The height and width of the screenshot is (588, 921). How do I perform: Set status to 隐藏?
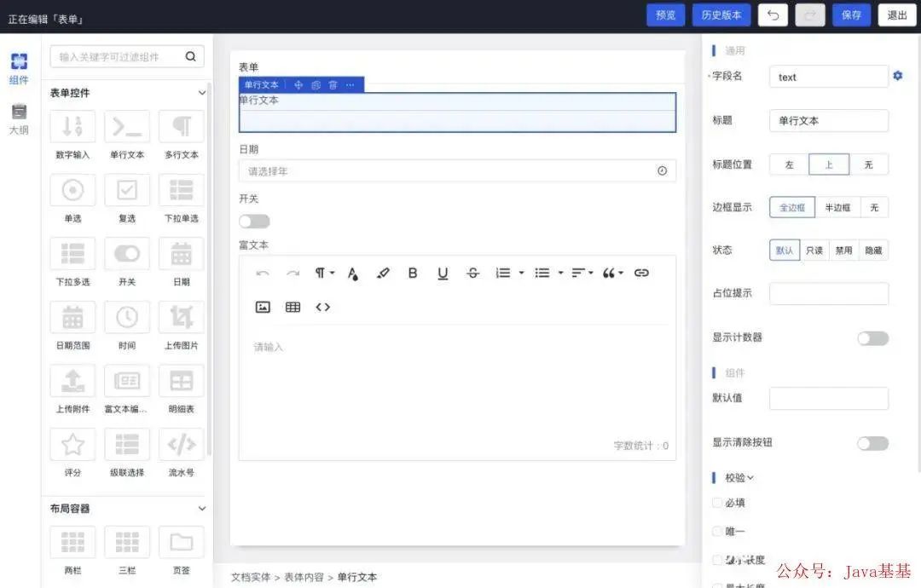point(873,251)
